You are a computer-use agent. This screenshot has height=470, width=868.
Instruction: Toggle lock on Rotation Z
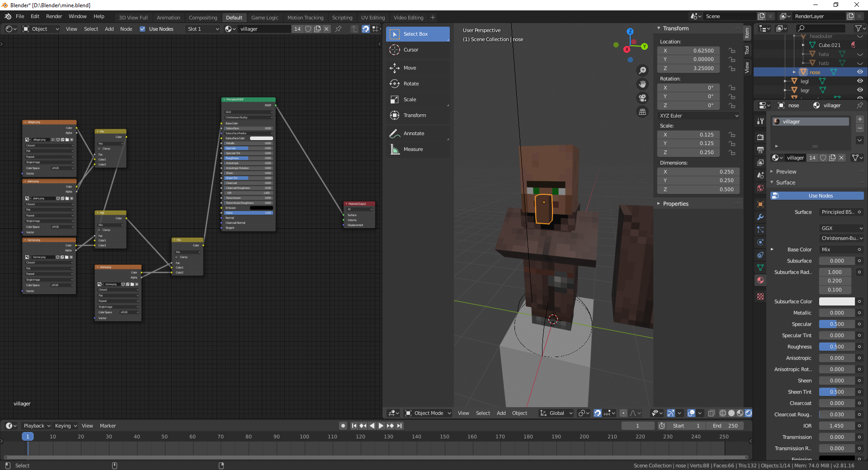click(732, 105)
